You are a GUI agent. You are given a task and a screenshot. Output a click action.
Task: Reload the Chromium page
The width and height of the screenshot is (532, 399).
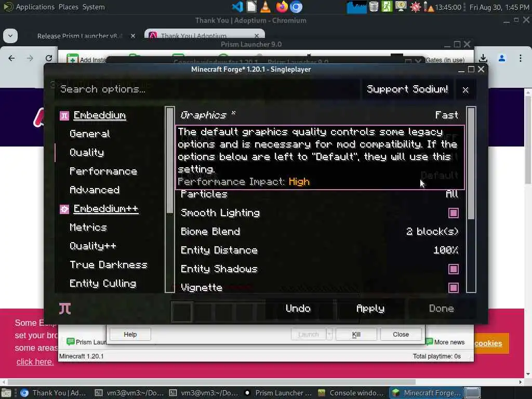49,58
